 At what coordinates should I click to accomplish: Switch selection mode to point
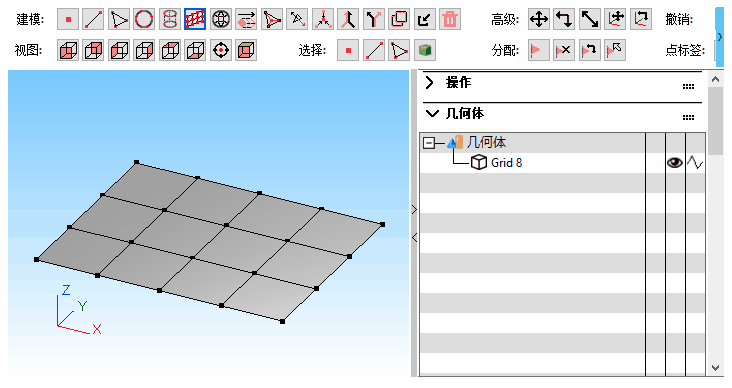pyautogui.click(x=348, y=50)
